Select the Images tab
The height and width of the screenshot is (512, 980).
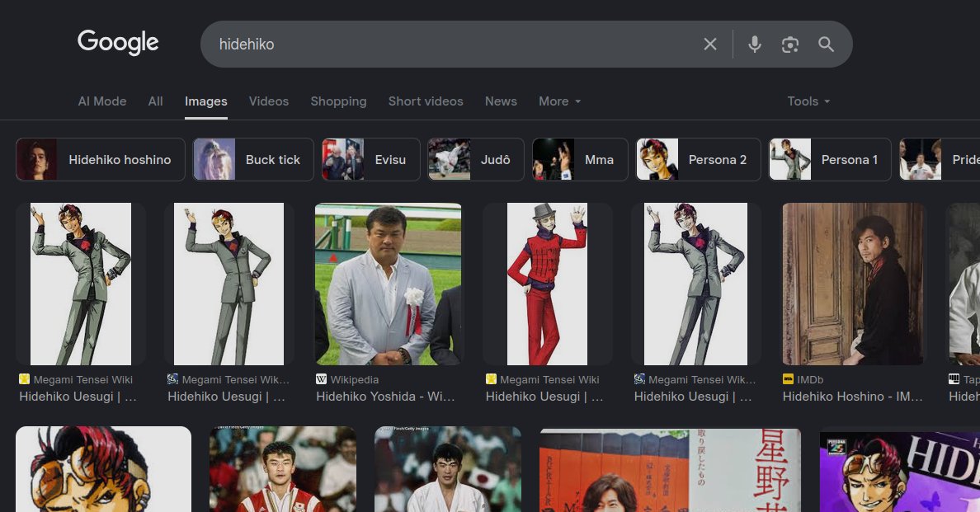[x=205, y=101]
